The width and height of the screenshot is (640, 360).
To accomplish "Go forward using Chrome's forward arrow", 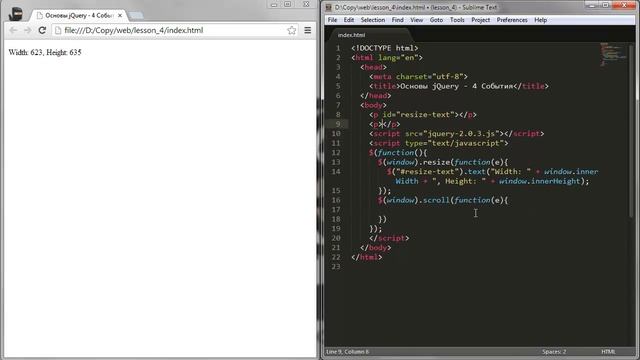I will click(27, 30).
